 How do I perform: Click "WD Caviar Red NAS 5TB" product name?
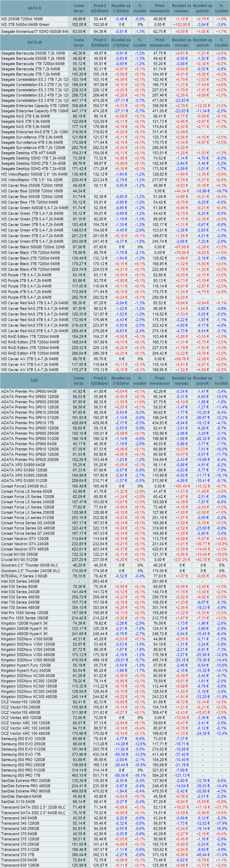[x=34, y=325]
